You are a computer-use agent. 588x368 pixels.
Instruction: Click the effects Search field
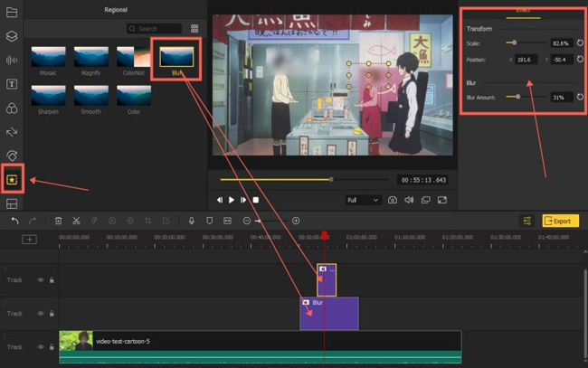(x=154, y=28)
